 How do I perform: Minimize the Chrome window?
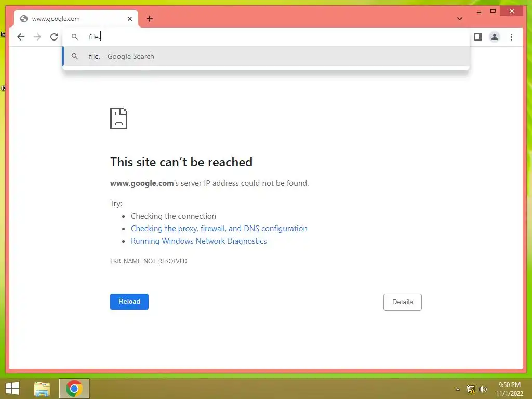(x=478, y=11)
